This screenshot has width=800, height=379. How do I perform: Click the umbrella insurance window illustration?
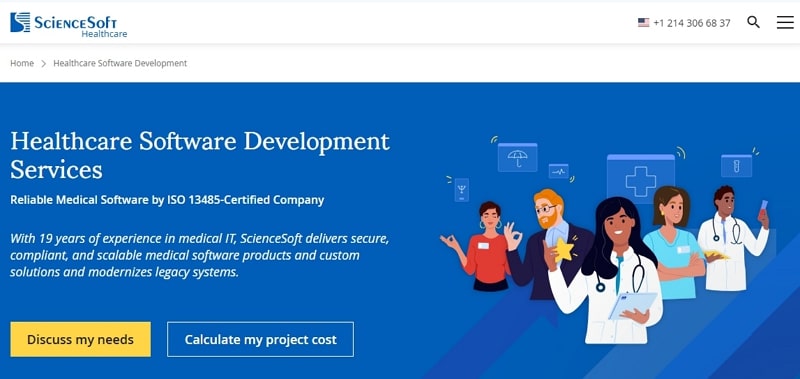pos(517,157)
